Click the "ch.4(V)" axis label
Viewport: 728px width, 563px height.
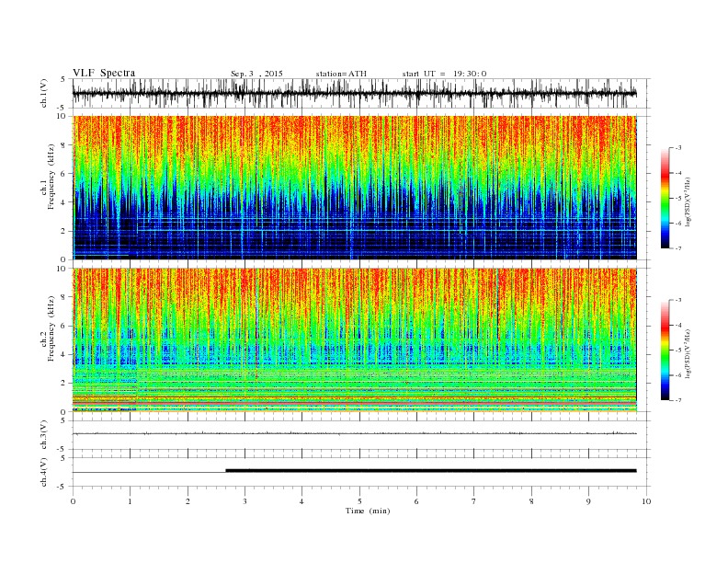pos(43,472)
